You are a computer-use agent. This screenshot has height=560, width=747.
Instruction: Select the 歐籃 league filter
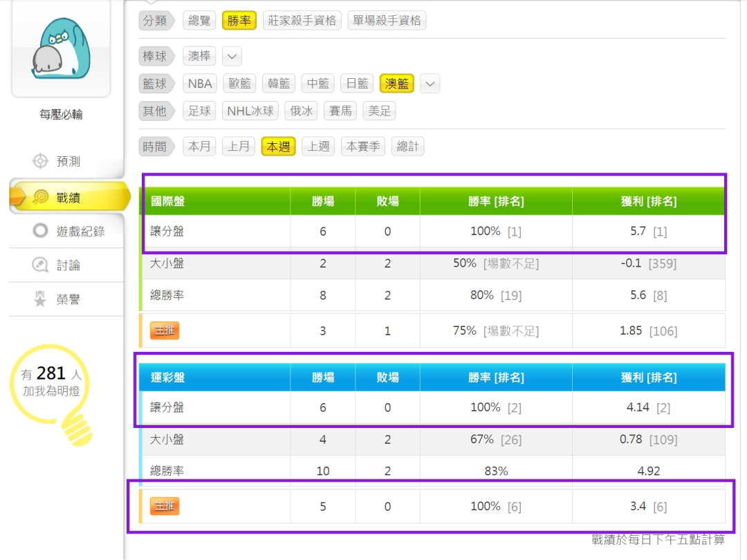(239, 84)
